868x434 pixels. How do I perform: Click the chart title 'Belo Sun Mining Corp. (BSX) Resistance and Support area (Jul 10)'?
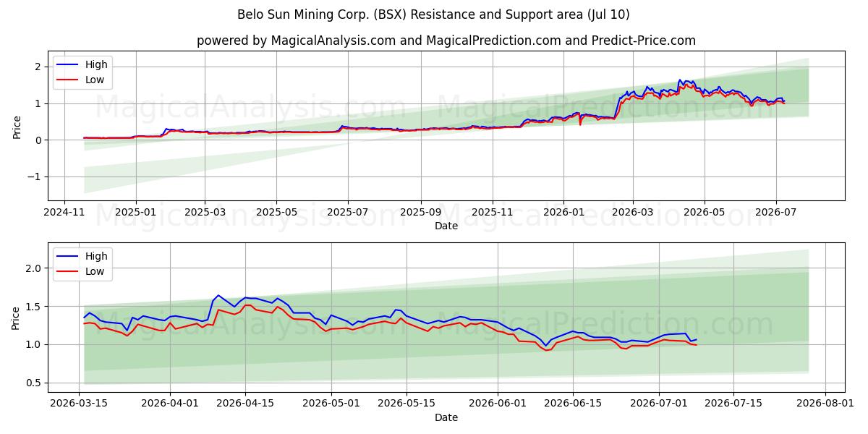coord(433,14)
